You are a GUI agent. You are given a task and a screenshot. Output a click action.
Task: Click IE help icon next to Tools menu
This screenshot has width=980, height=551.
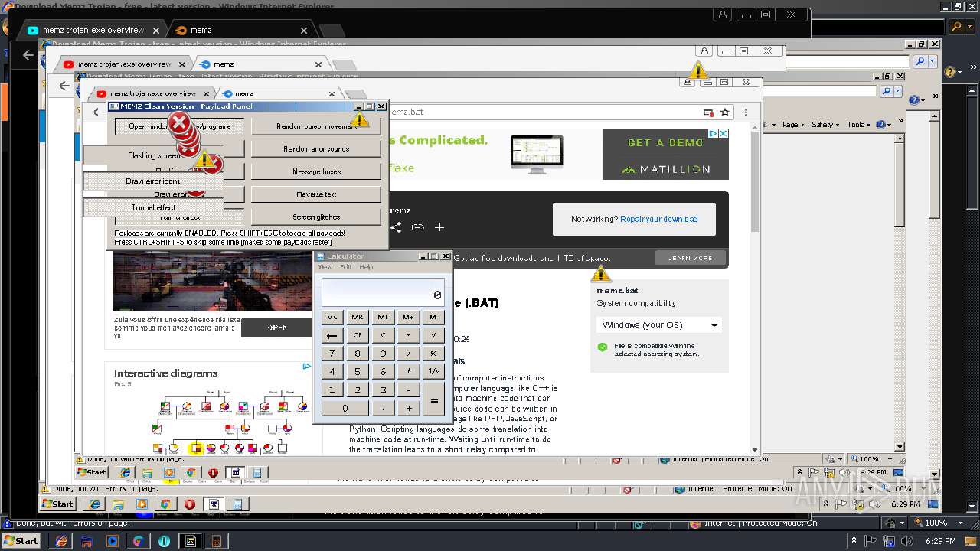point(880,125)
